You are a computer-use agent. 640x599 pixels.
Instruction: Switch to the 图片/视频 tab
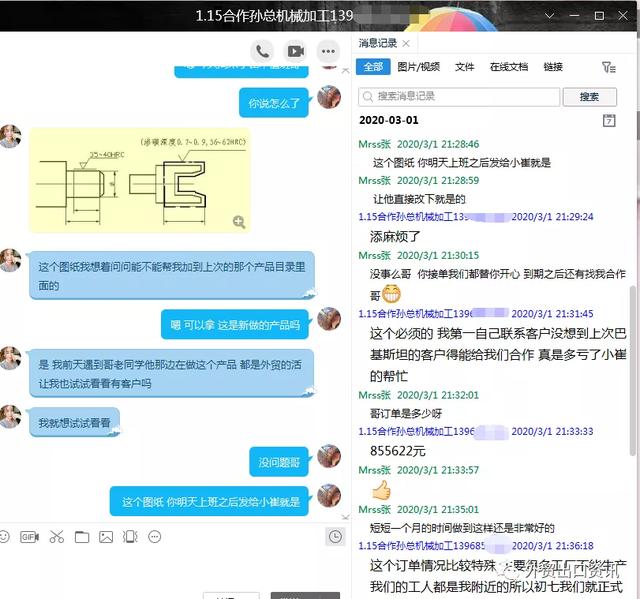418,67
